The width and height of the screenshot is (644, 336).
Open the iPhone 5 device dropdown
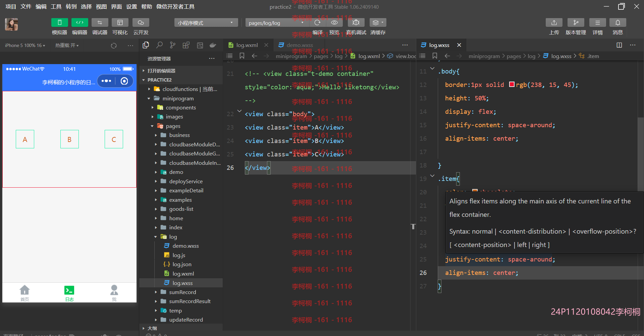(25, 45)
